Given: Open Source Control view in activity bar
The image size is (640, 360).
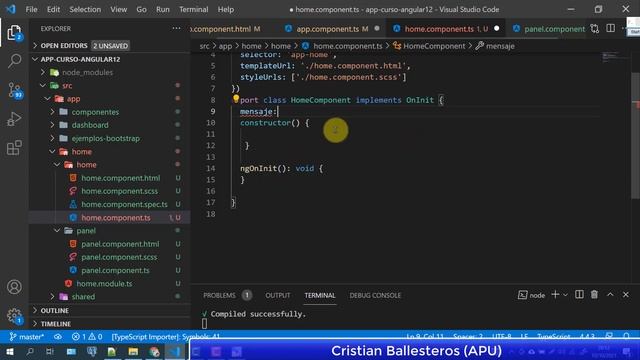Looking at the screenshot, I should click(14, 90).
